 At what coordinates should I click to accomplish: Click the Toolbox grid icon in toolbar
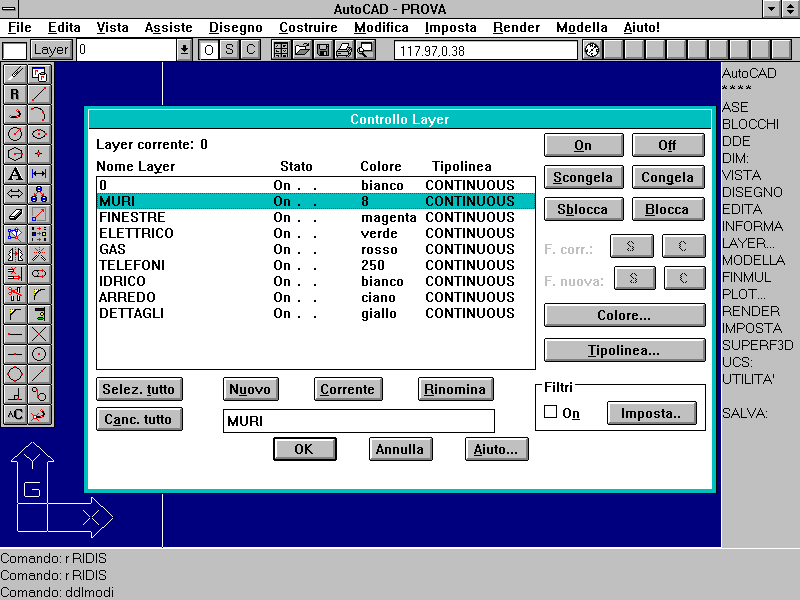[281, 50]
